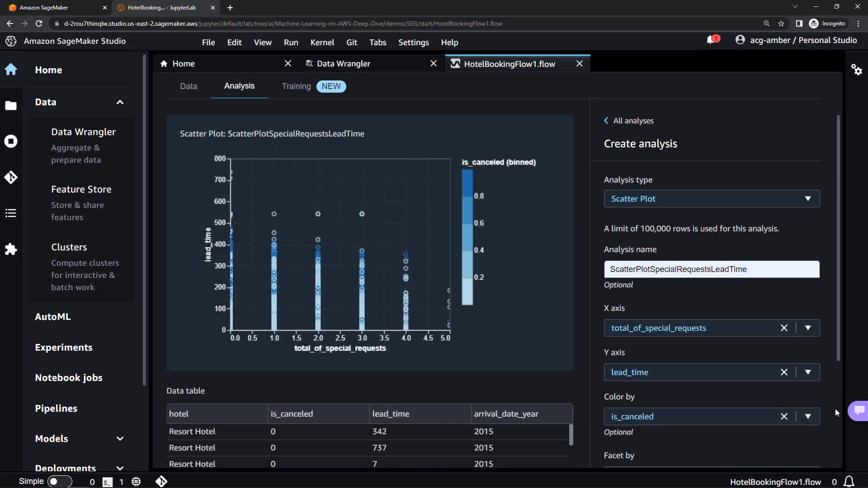Screen dimensions: 868x488
Task: Switch to the Training tab
Action: (x=296, y=86)
